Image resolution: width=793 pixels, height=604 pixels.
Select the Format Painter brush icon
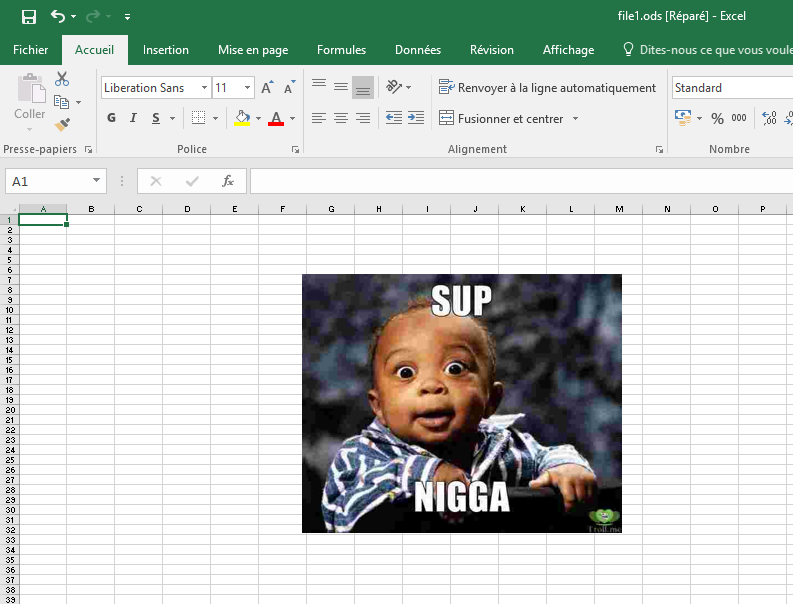62,125
